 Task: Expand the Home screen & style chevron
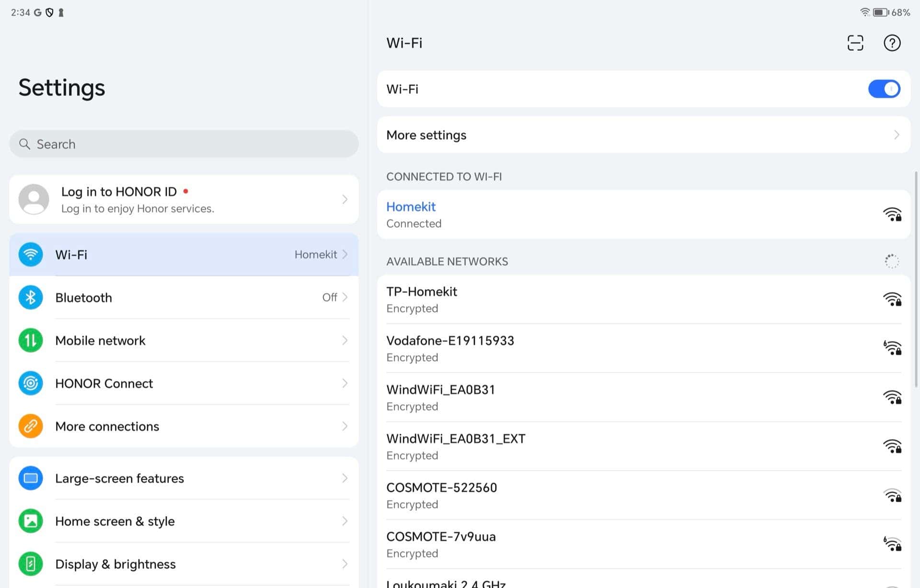click(345, 521)
